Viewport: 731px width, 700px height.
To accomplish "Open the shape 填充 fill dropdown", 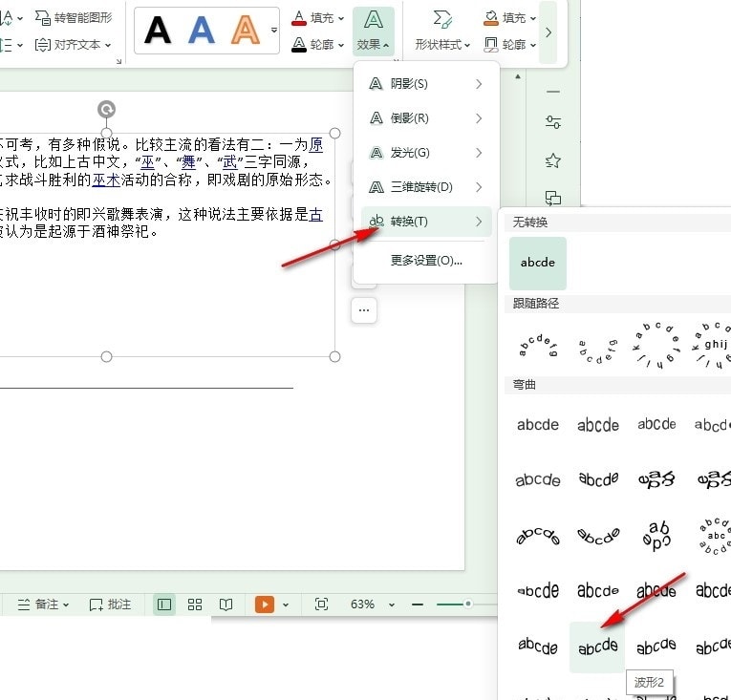I will pos(509,18).
